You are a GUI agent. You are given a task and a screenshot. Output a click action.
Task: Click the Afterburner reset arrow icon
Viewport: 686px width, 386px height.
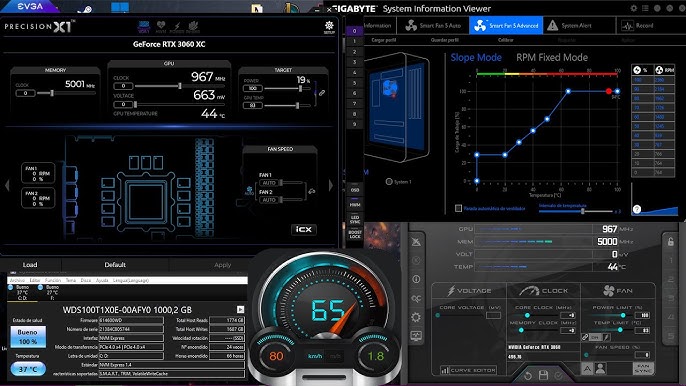(x=528, y=375)
